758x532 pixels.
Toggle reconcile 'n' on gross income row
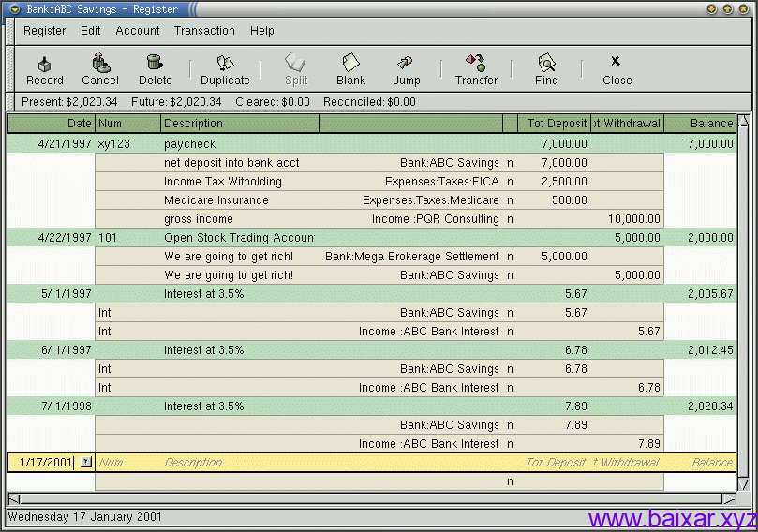pyautogui.click(x=510, y=219)
